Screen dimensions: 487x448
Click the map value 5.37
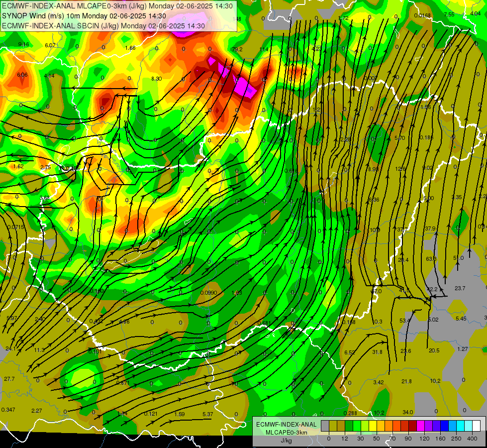coord(208,414)
